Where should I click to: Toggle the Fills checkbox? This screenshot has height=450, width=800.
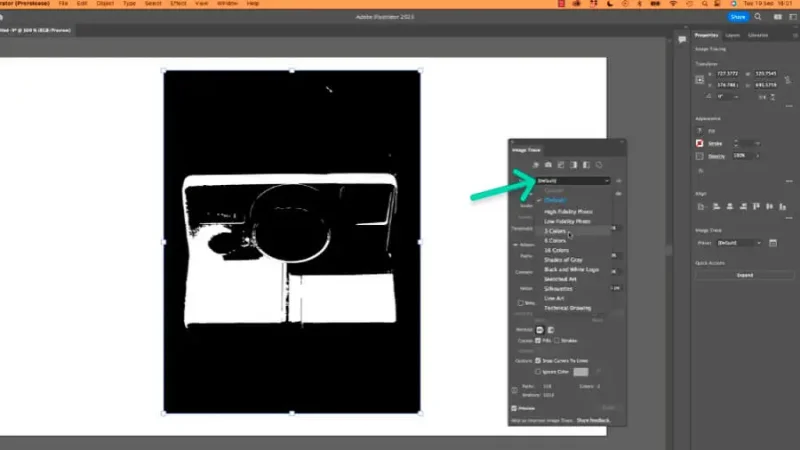pos(538,340)
